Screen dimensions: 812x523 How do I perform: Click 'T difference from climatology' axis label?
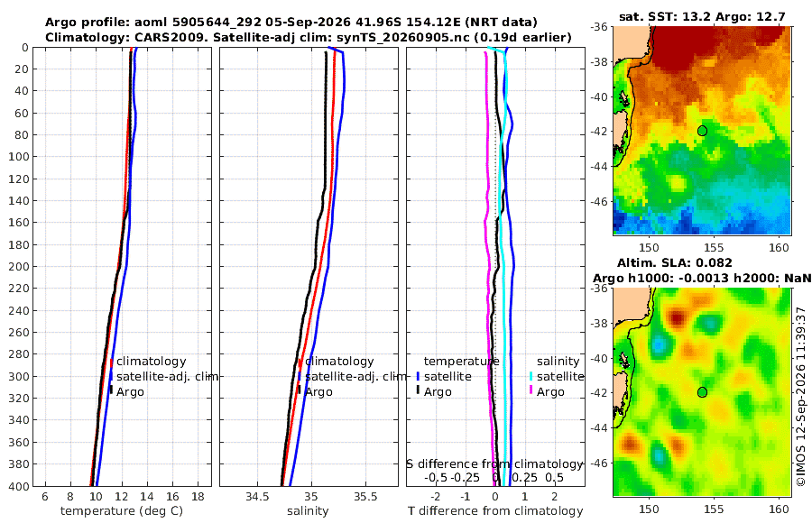coord(495,511)
